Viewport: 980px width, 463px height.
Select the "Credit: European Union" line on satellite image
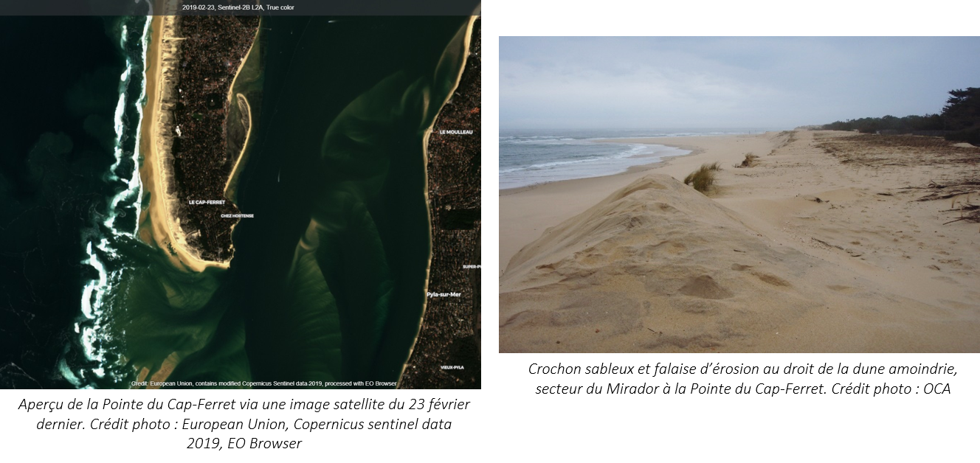tap(264, 383)
